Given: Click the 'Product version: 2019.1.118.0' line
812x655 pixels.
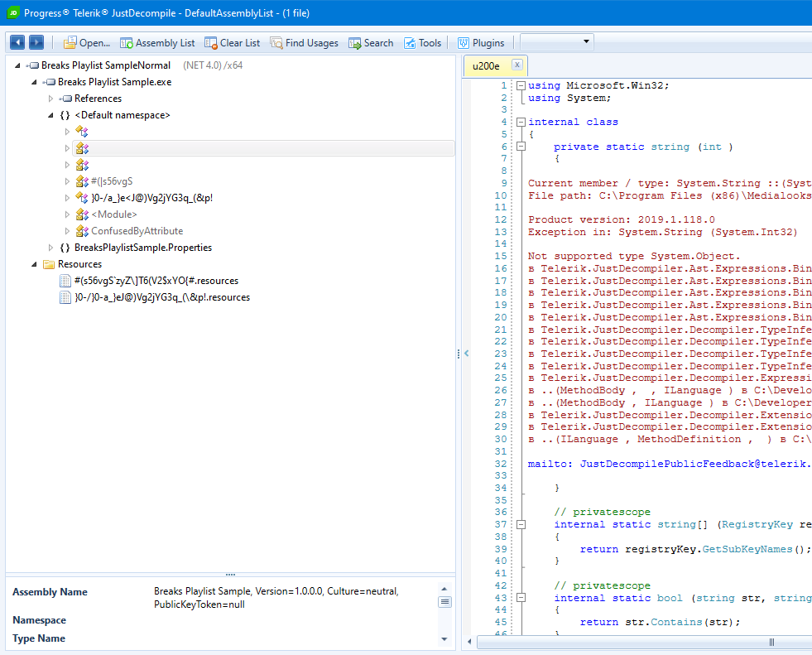Looking at the screenshot, I should click(622, 219).
